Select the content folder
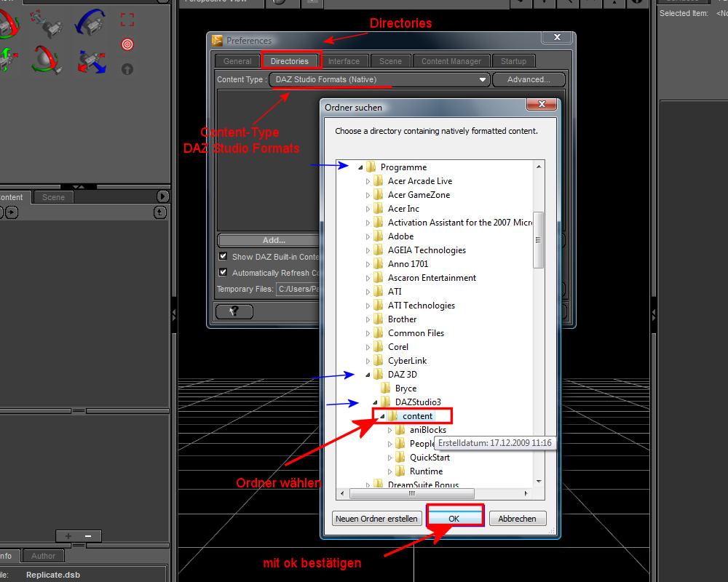Image resolution: width=728 pixels, height=582 pixels. coord(417,416)
